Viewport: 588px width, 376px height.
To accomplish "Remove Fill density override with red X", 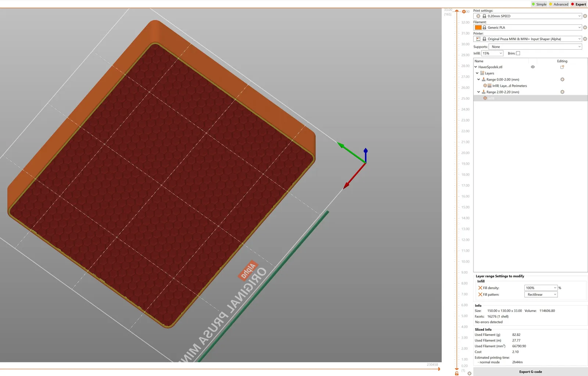I will click(480, 288).
